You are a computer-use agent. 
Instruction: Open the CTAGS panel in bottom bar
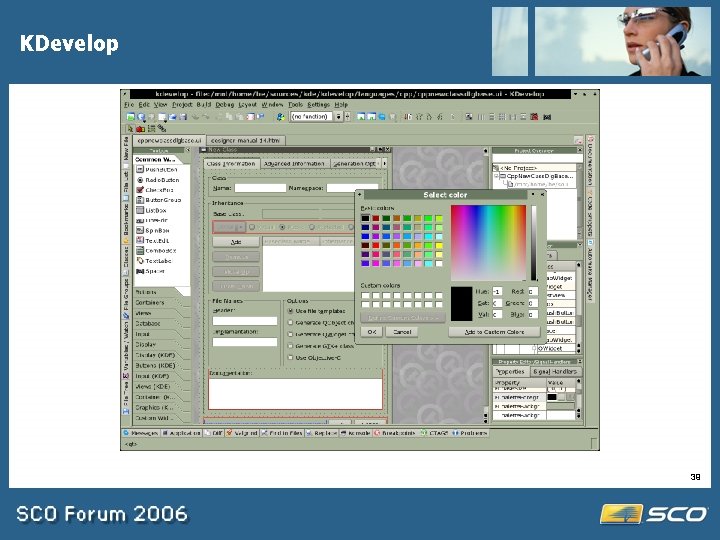[435, 433]
